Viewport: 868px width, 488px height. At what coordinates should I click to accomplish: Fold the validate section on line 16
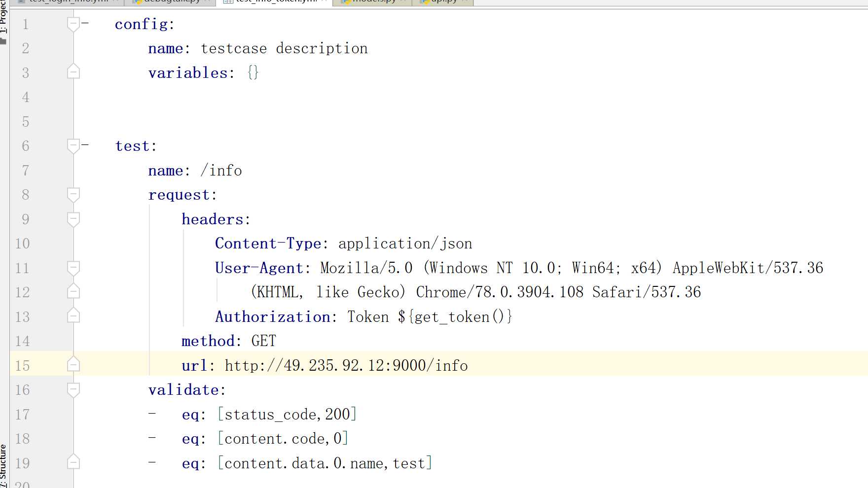point(73,390)
